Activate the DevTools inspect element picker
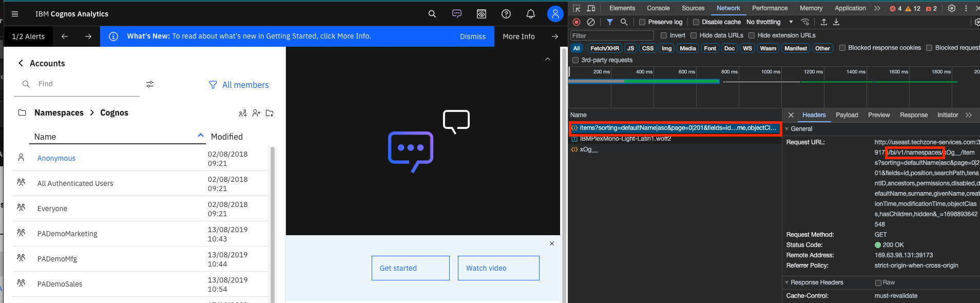 click(577, 8)
